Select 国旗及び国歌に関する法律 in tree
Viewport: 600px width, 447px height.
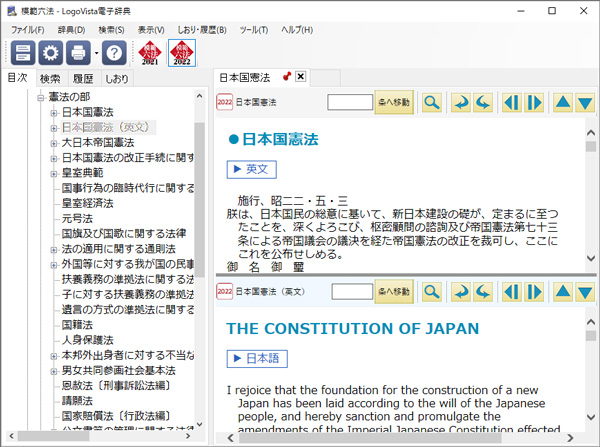pyautogui.click(x=124, y=233)
